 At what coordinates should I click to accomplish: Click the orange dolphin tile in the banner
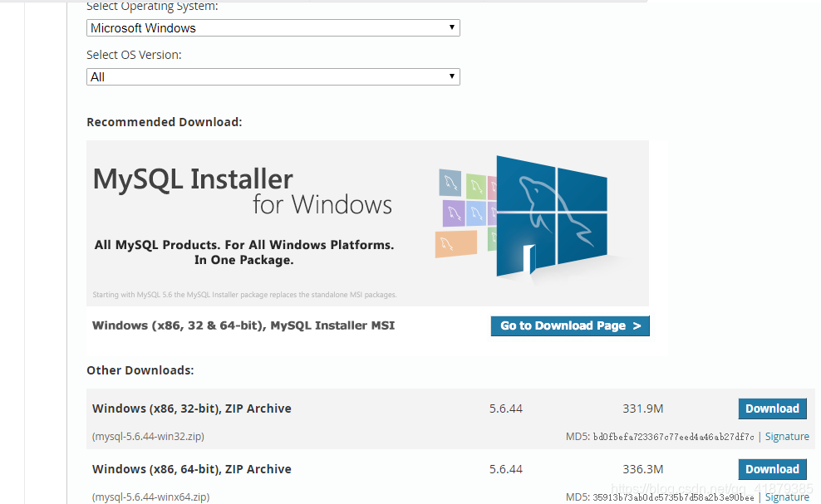pyautogui.click(x=456, y=244)
